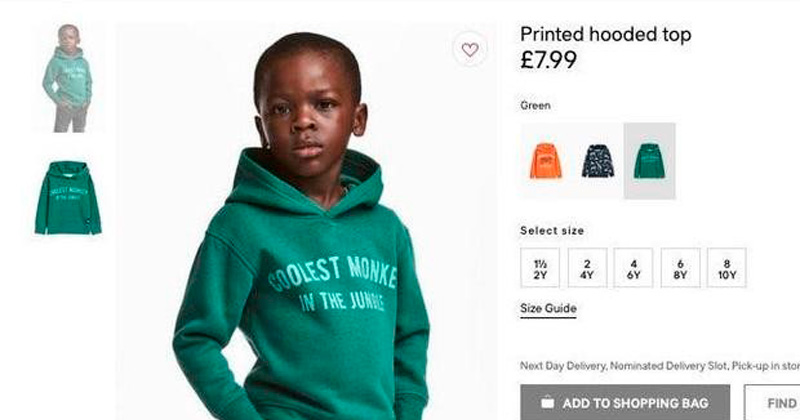Select the navy patterned hoodie colour option
Image resolution: width=800 pixels, height=420 pixels.
pos(597,160)
